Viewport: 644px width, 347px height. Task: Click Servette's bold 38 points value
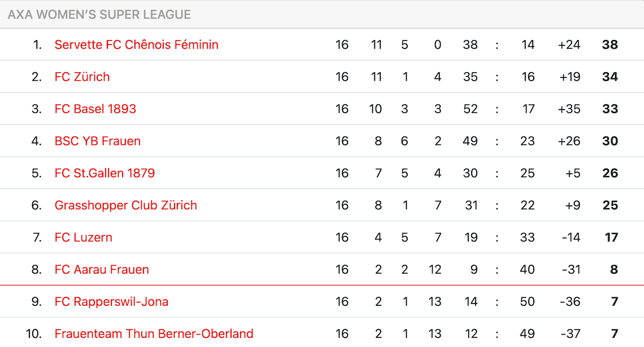click(x=610, y=45)
